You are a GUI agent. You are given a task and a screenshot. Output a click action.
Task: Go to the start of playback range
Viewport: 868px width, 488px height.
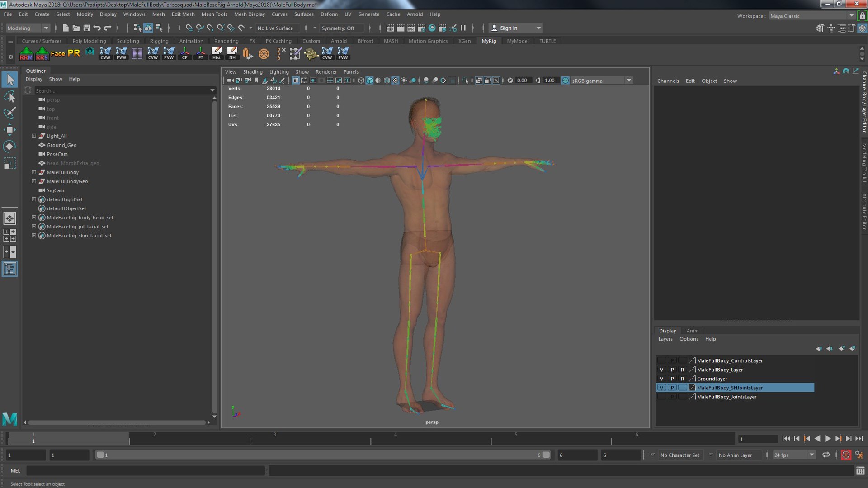[786, 438]
